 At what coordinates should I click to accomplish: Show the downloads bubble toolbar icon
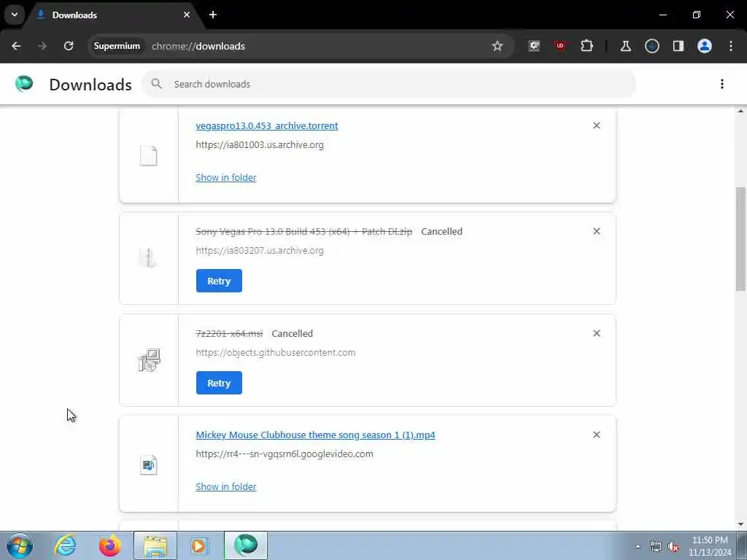tap(651, 46)
